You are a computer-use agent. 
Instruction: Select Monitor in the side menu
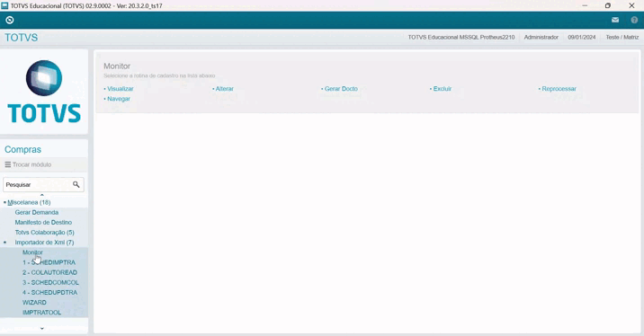pyautogui.click(x=32, y=252)
